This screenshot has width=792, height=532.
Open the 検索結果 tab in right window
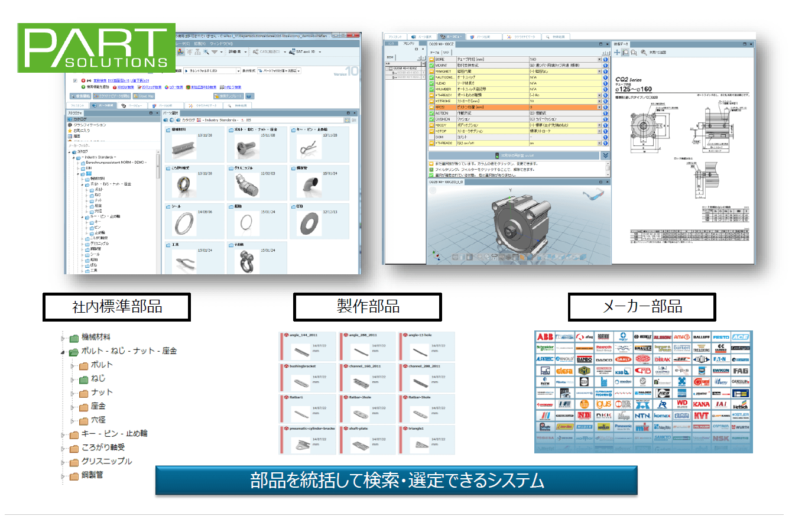coord(556,37)
